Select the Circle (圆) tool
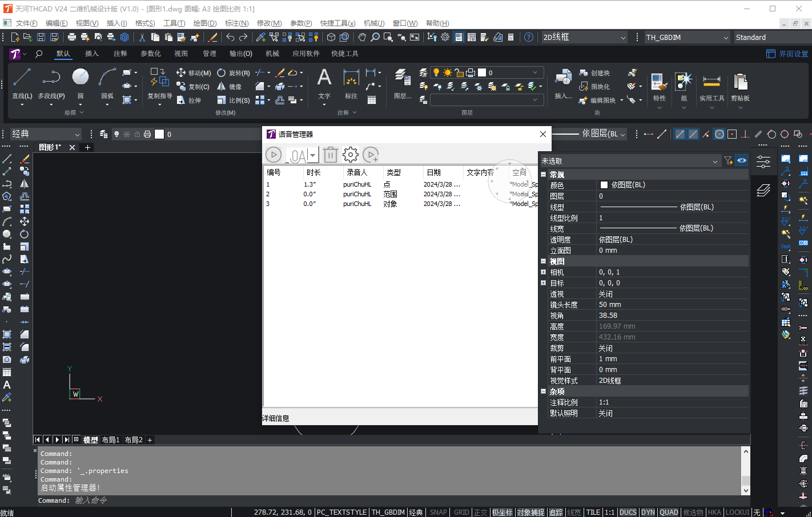 click(x=81, y=83)
